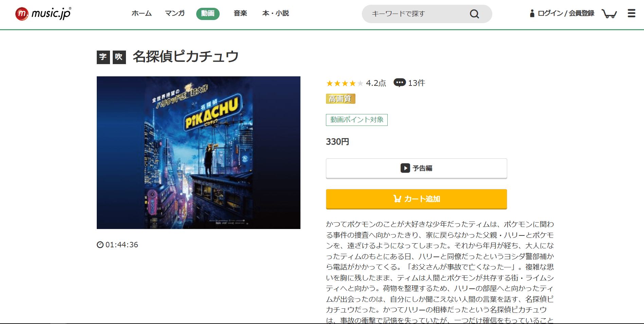Screen dimensions: 644x324
Task: Click the 字 subtitle badge
Action: point(103,57)
